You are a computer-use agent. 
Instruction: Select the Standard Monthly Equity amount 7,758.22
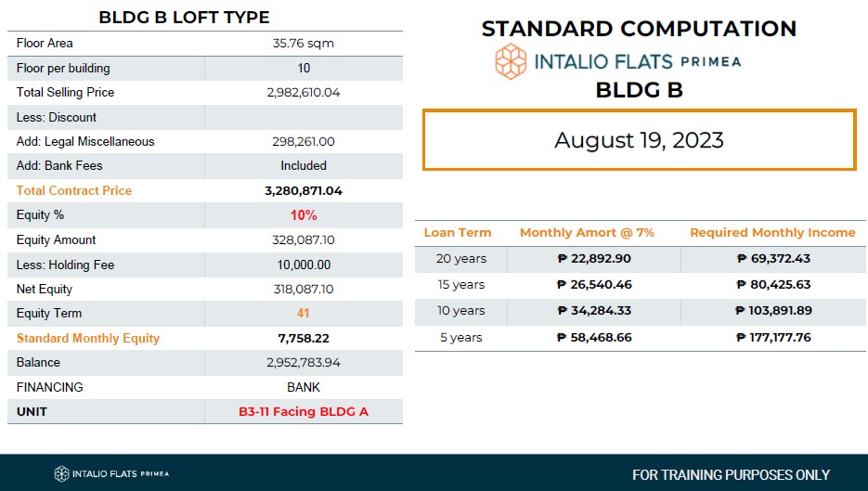pyautogui.click(x=304, y=338)
